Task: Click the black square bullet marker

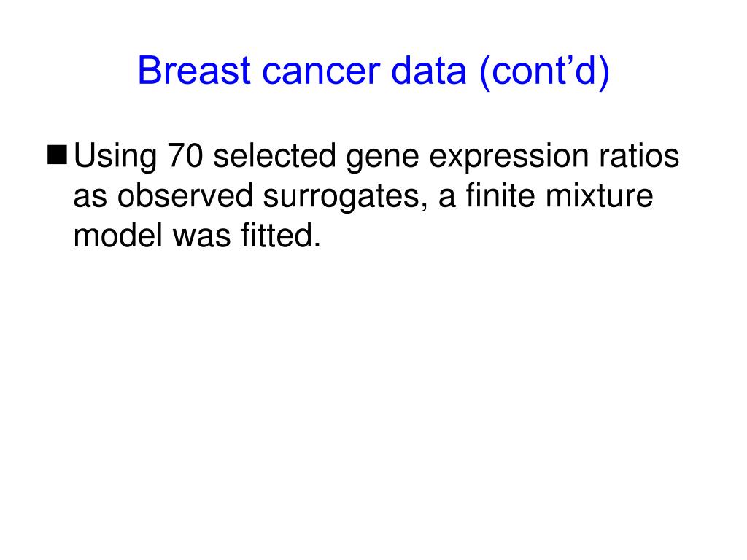Action: click(x=57, y=155)
